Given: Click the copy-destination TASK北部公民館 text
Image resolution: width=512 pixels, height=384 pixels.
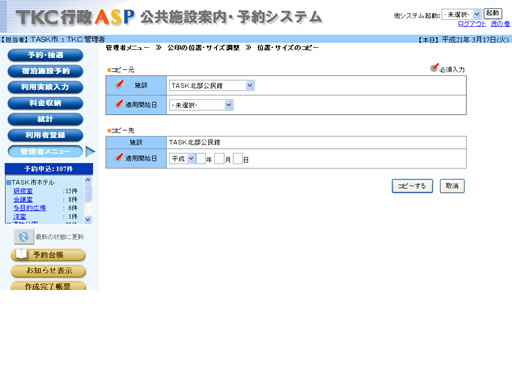Looking at the screenshot, I should click(x=195, y=142).
